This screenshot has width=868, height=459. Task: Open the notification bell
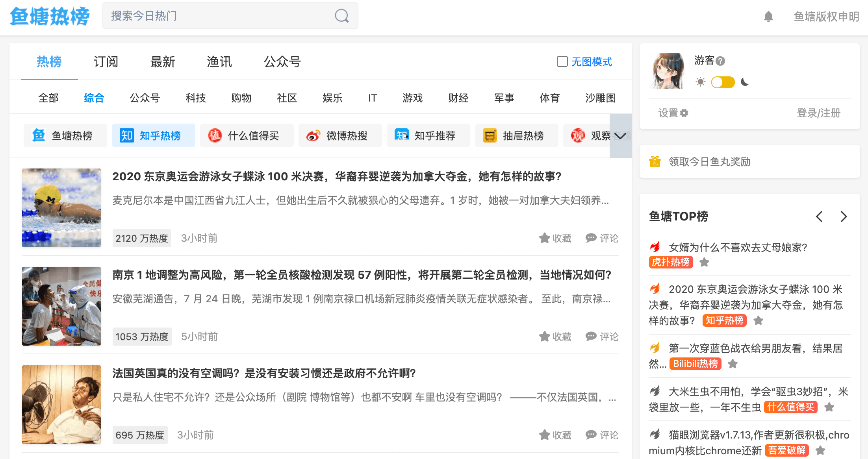pyautogui.click(x=768, y=17)
